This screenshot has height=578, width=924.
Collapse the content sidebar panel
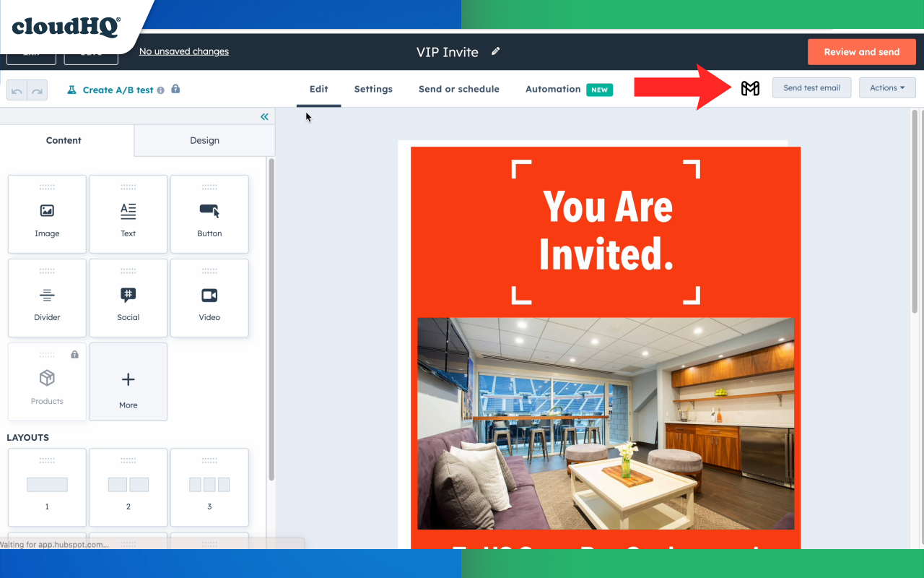tap(264, 116)
